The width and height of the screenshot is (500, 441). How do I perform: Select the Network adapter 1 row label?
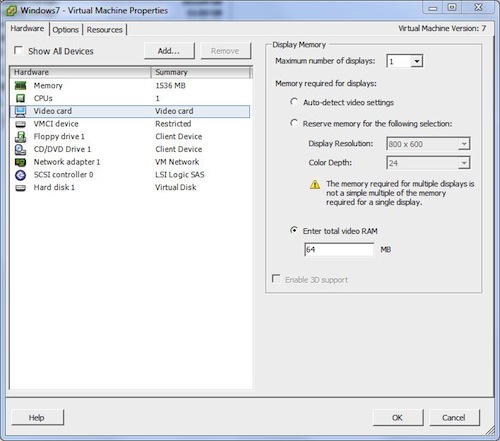point(67,162)
